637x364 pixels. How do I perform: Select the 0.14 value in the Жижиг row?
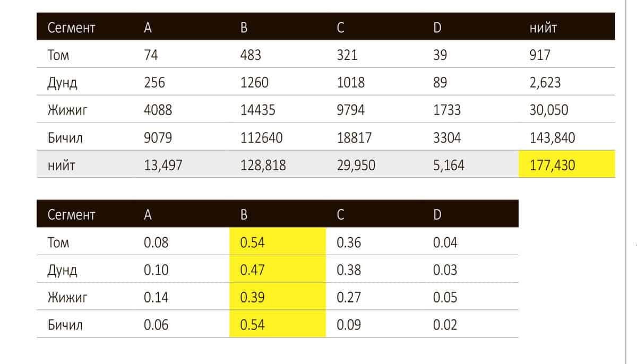156,297
